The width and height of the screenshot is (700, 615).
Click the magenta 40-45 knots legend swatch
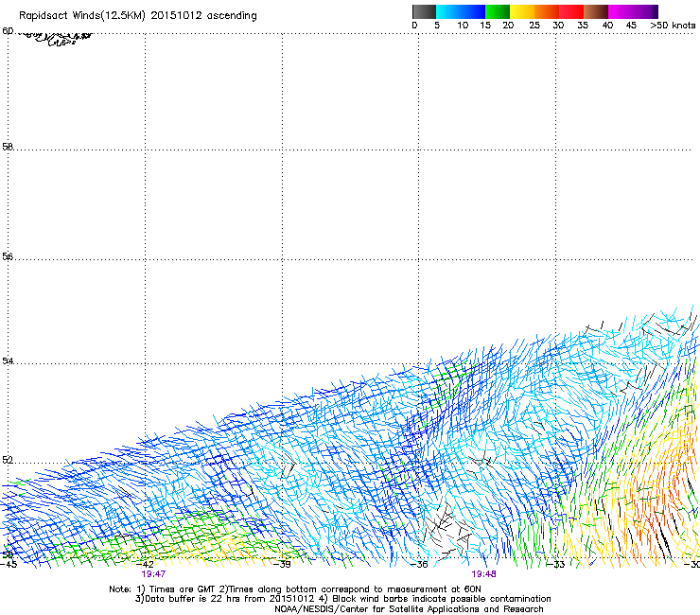pos(621,11)
